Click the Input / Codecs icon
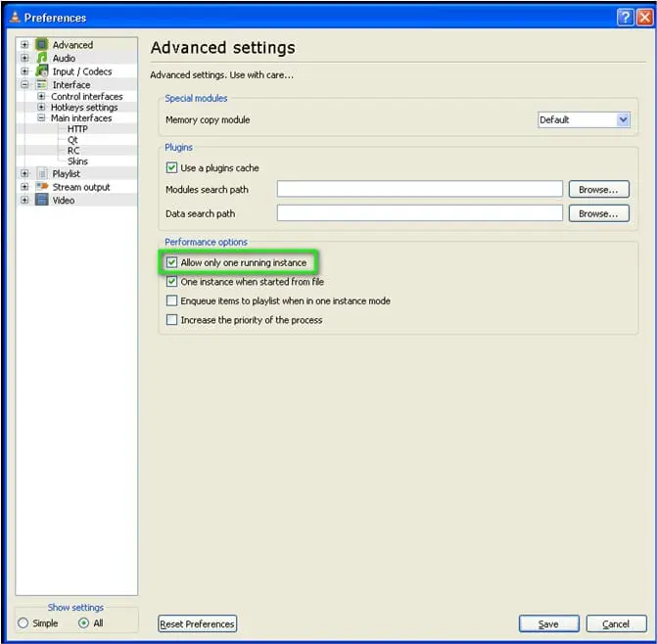The height and width of the screenshot is (644, 657). [x=42, y=71]
